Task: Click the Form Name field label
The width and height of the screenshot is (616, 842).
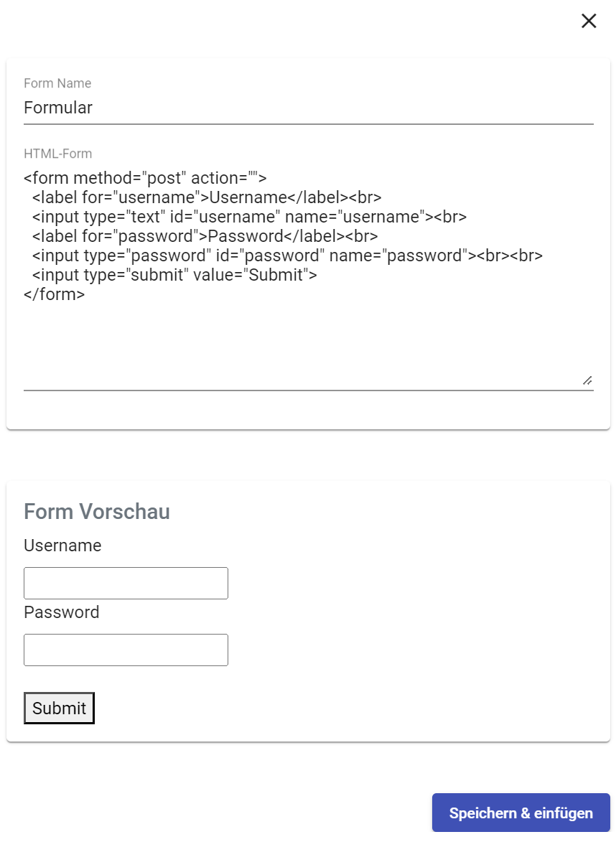Action: point(57,83)
